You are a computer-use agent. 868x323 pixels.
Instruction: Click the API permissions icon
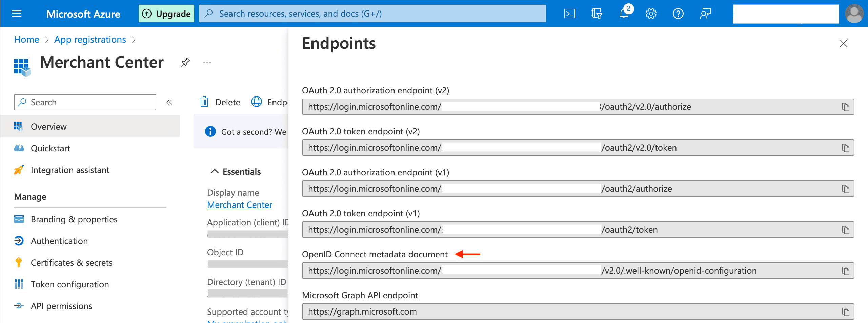pyautogui.click(x=19, y=306)
